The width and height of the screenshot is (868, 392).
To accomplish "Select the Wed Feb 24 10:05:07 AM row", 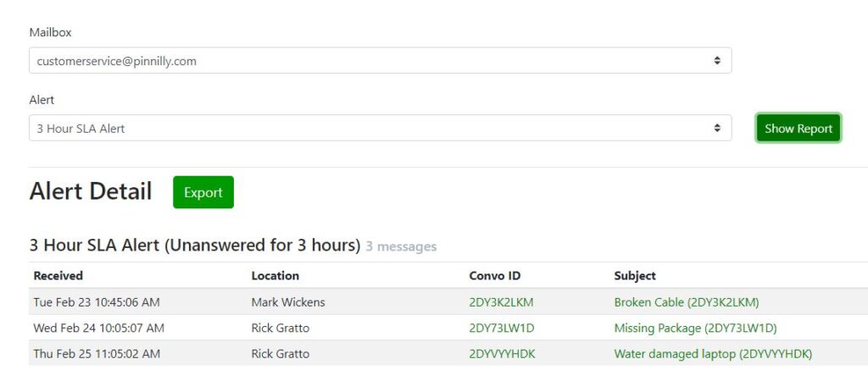I will coord(448,328).
